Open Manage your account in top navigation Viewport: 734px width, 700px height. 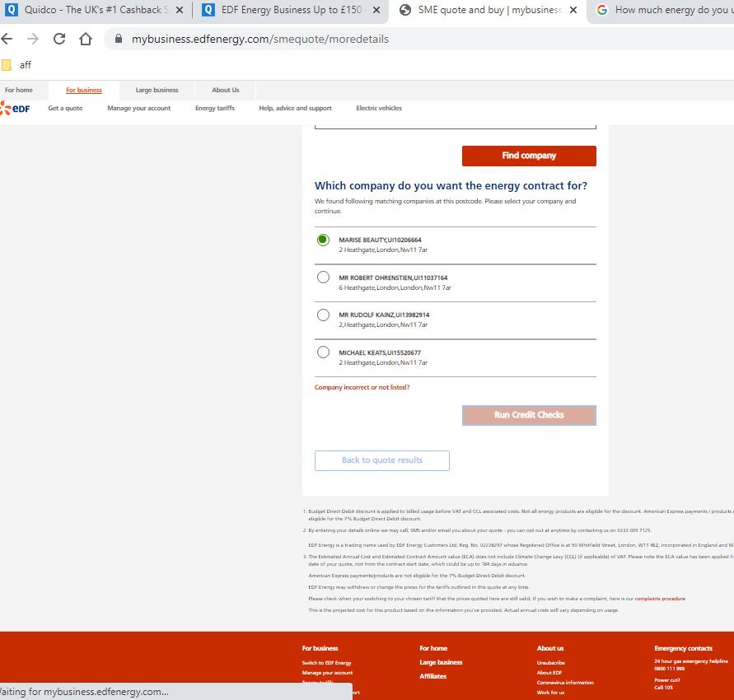(x=139, y=108)
